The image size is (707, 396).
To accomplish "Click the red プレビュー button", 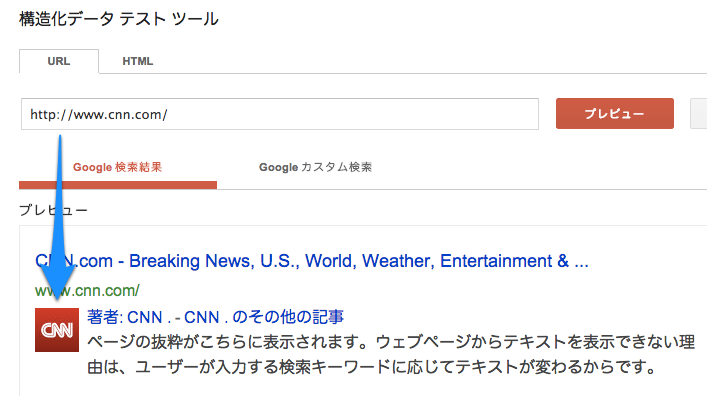I will pyautogui.click(x=615, y=114).
